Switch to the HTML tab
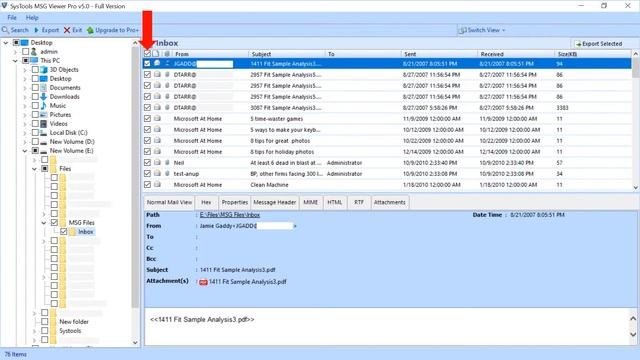This screenshot has height=360, width=640. point(335,202)
